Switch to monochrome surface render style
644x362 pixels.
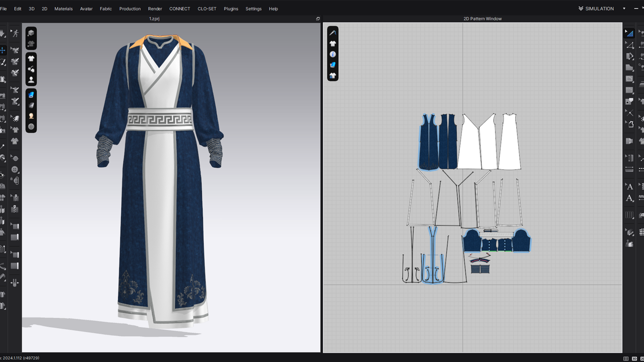[x=31, y=106]
